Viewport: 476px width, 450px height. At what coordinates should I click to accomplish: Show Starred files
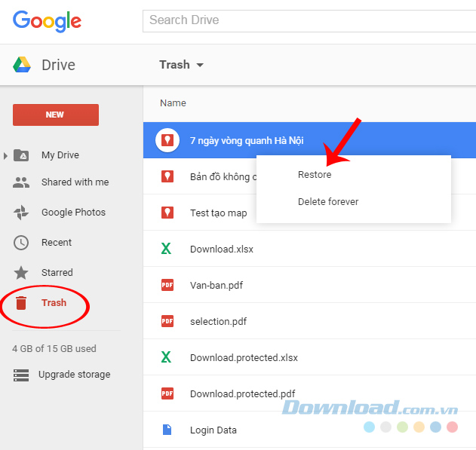[57, 273]
